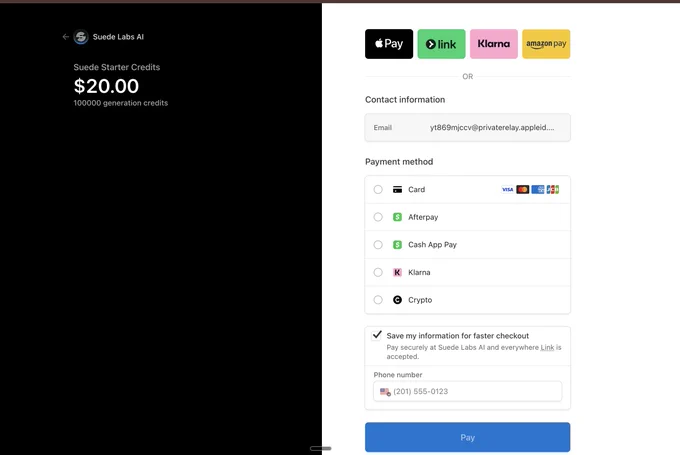
Task: Click the Cash App Pay label text
Action: pos(432,245)
